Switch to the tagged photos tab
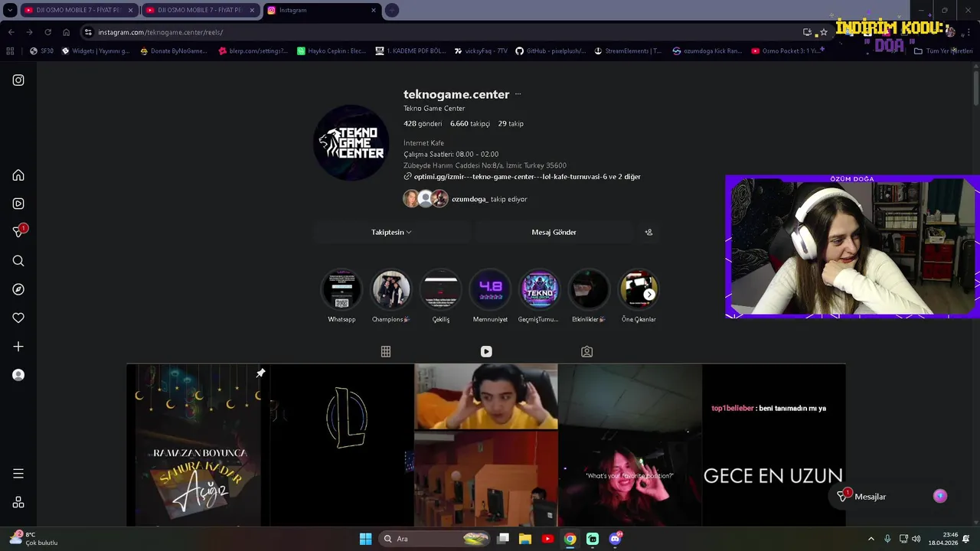This screenshot has width=980, height=551. click(x=586, y=351)
